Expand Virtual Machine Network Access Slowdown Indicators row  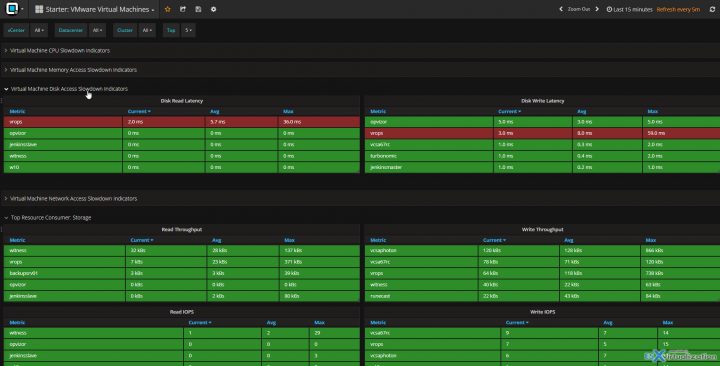[73, 198]
